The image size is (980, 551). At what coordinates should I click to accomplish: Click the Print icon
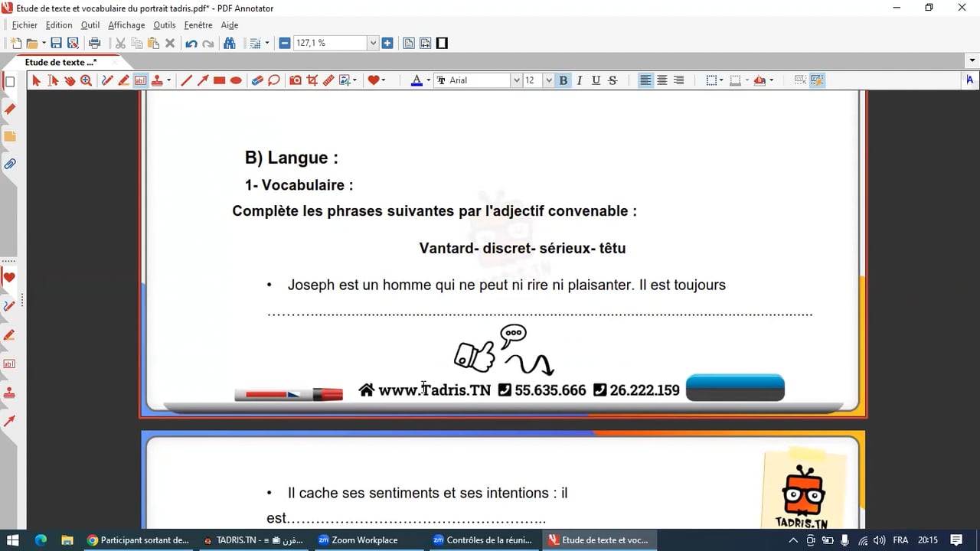tap(95, 44)
